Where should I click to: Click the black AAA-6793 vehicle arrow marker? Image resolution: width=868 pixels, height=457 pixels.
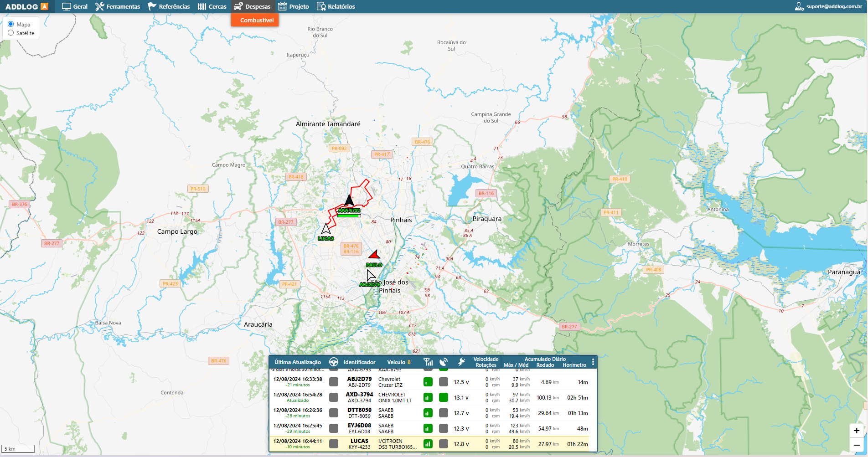tap(349, 200)
